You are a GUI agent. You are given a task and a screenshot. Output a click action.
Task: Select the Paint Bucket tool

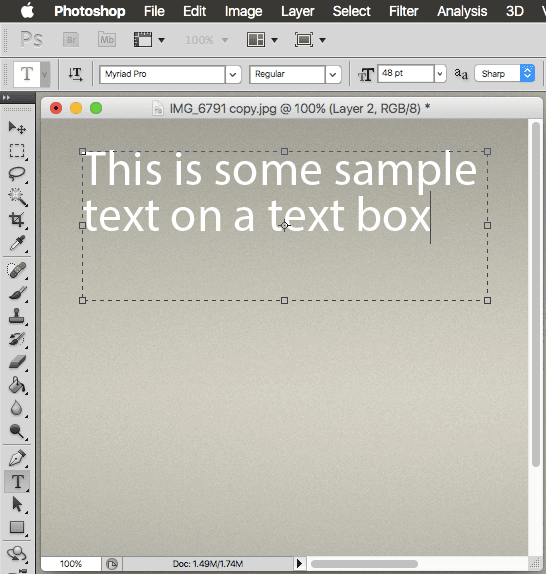pyautogui.click(x=17, y=385)
